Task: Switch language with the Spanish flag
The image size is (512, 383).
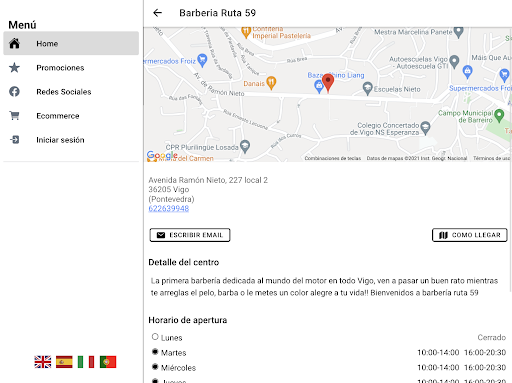Action: 64,362
